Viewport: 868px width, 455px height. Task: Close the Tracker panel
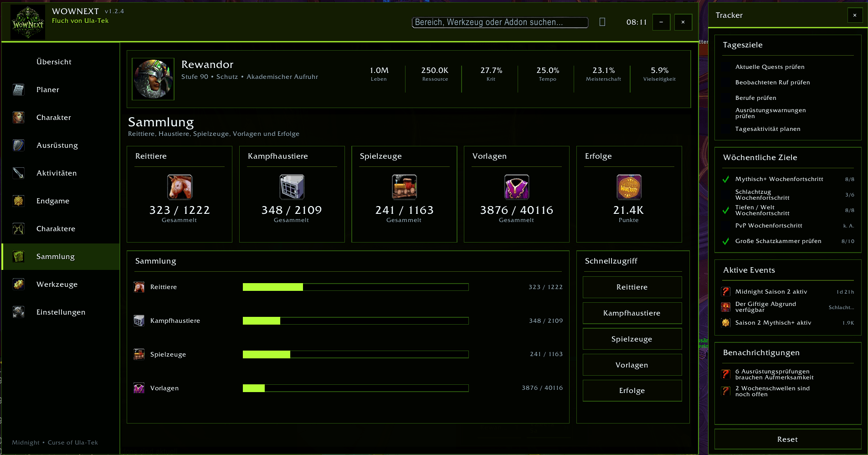[x=855, y=15]
